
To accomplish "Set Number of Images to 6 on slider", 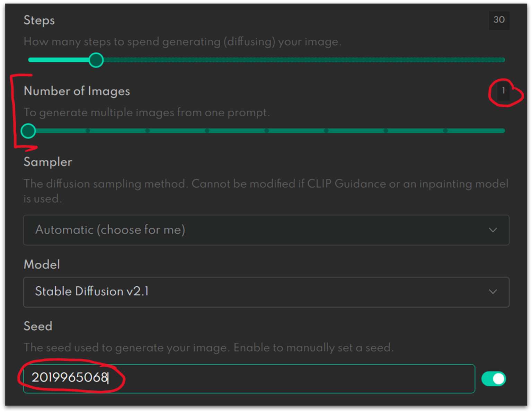I will [326, 131].
